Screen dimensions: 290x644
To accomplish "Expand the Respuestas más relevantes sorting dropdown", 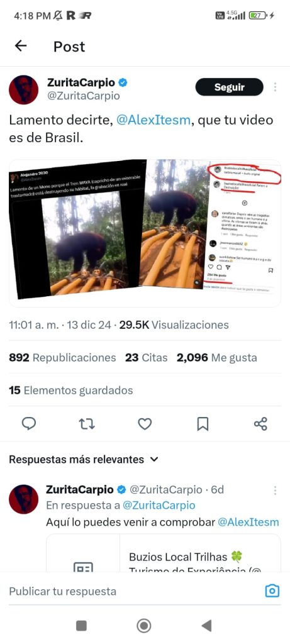I will 84,459.
